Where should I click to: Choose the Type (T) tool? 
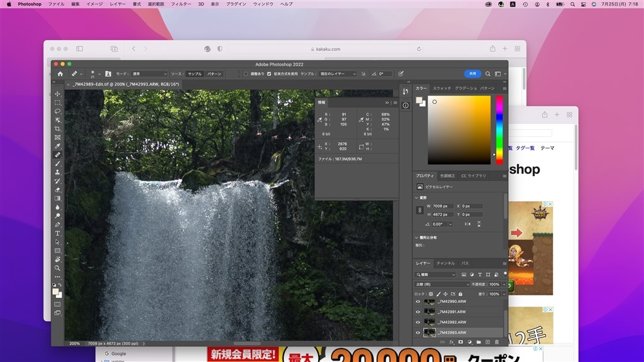click(57, 233)
